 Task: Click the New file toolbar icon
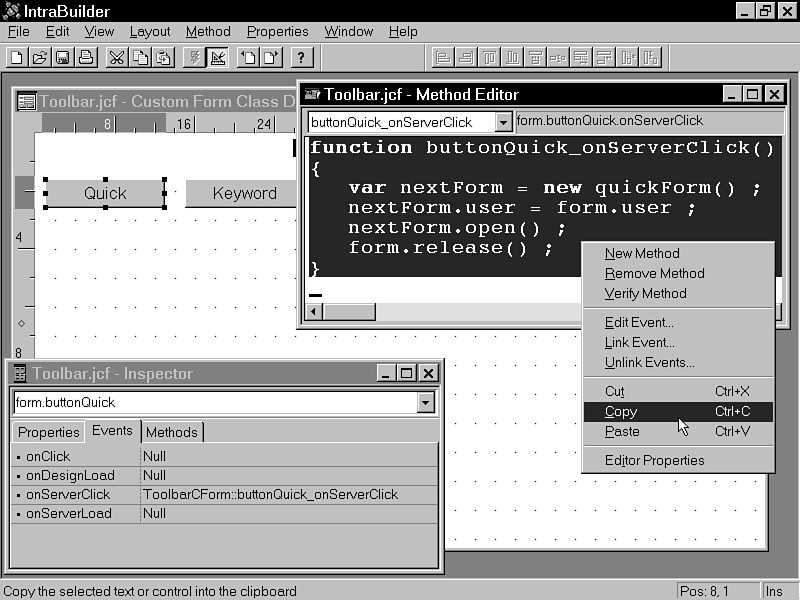pos(17,58)
